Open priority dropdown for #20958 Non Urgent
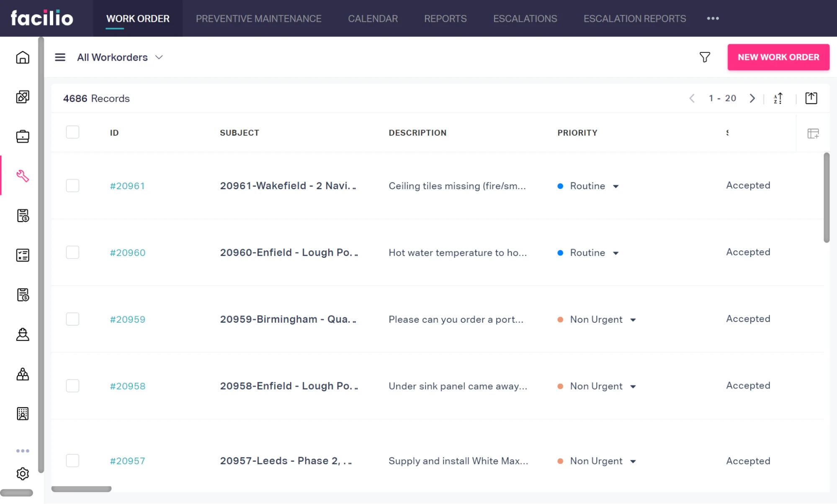Viewport: 837px width, 504px height. [633, 386]
